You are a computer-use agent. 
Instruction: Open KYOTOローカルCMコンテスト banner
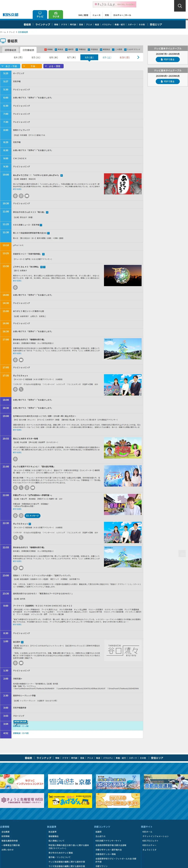[x=118, y=800]
